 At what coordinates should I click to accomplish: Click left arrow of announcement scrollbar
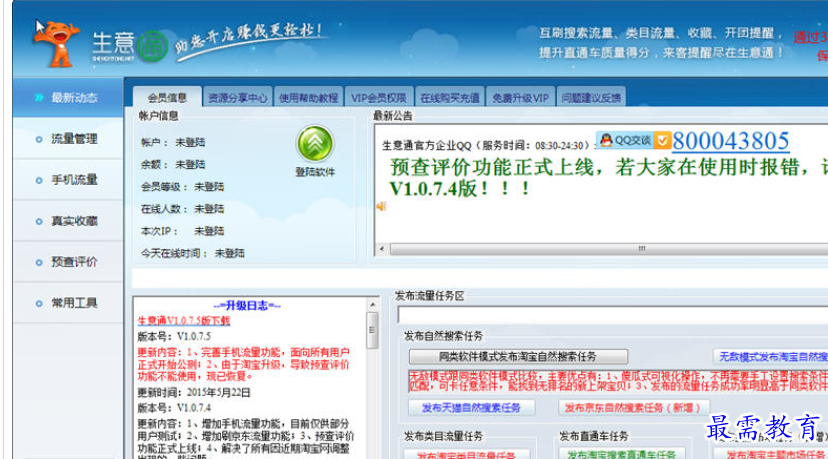[382, 249]
